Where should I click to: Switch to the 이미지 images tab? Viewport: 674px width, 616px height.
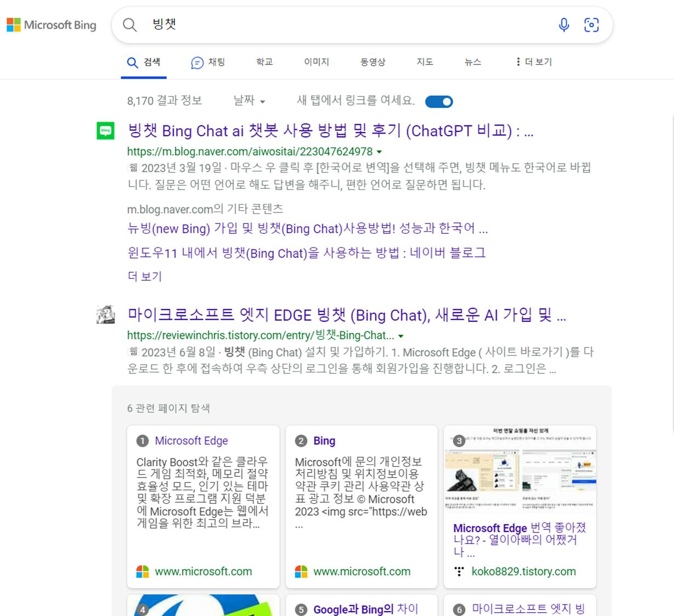317,62
